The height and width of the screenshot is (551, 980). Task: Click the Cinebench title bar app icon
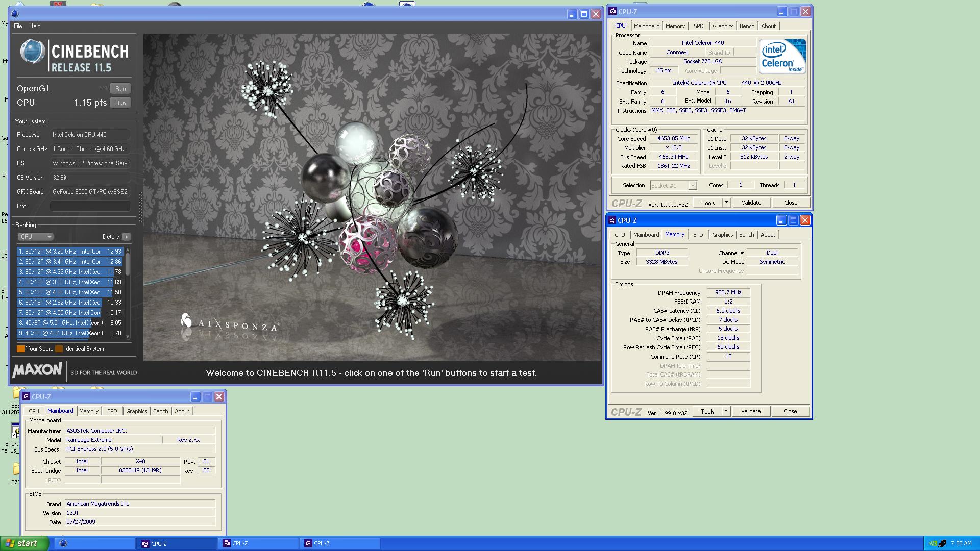tap(15, 14)
